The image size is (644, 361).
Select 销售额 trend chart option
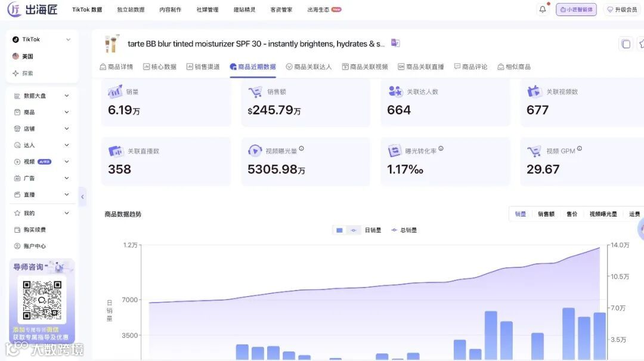[546, 214]
